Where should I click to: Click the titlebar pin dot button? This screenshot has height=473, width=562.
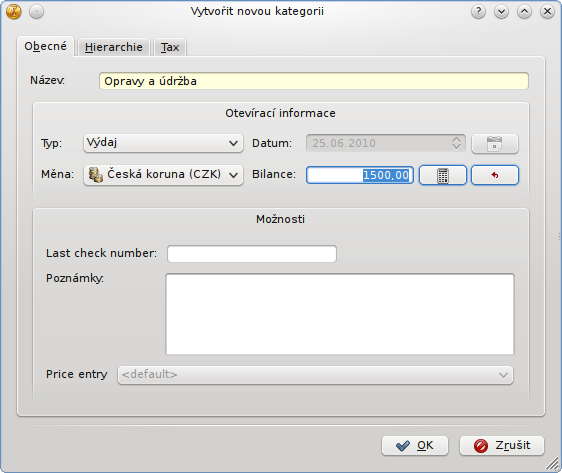(36, 12)
